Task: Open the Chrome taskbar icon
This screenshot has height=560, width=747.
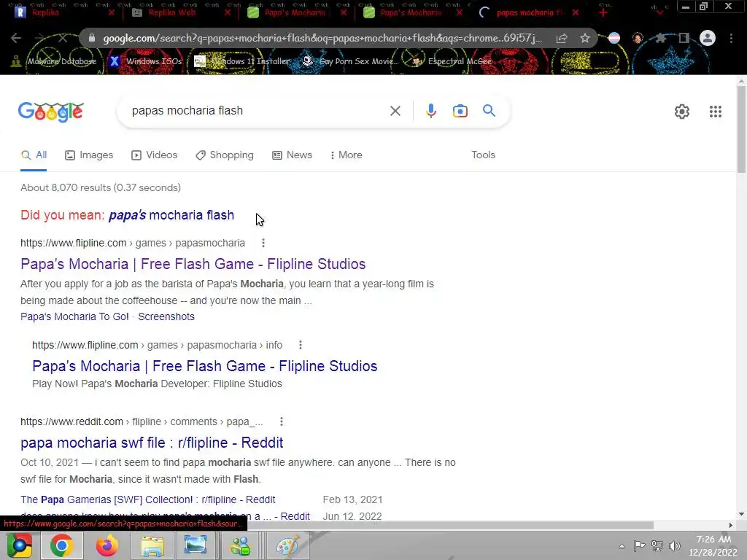Action: (62, 545)
